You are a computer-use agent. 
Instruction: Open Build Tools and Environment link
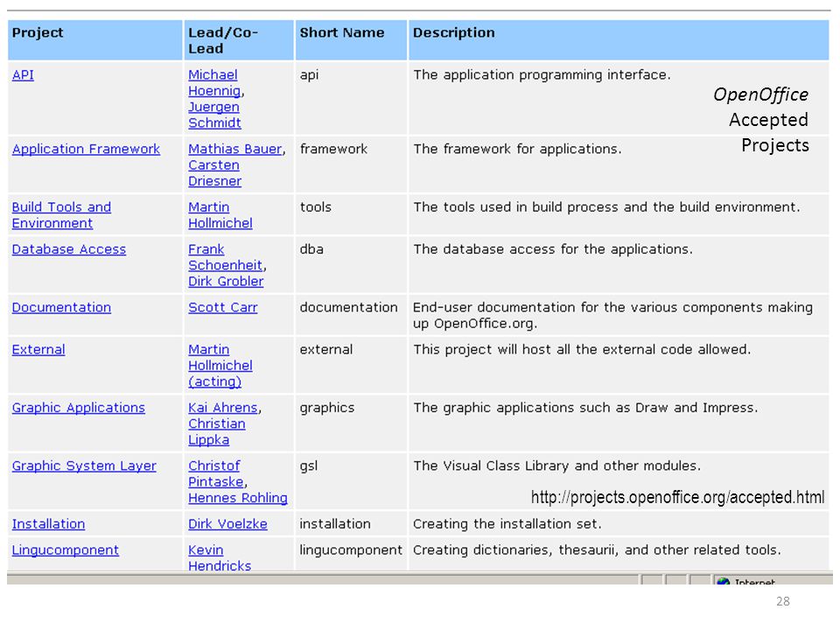point(61,215)
